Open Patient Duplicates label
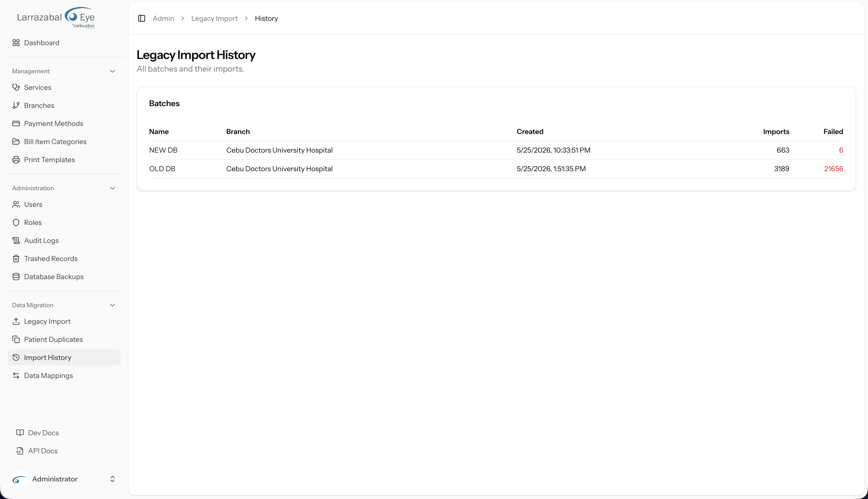Image resolution: width=868 pixels, height=499 pixels. click(x=53, y=339)
